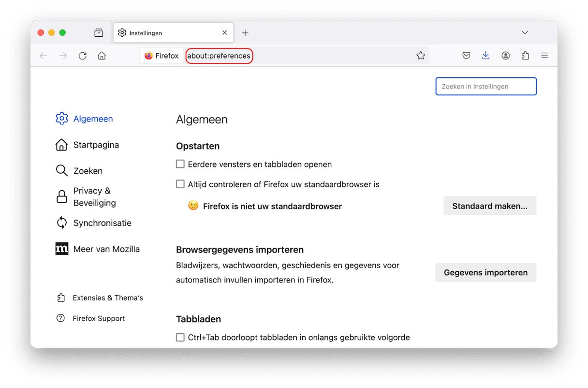Click the Synchronisatie arrows icon

coord(61,223)
